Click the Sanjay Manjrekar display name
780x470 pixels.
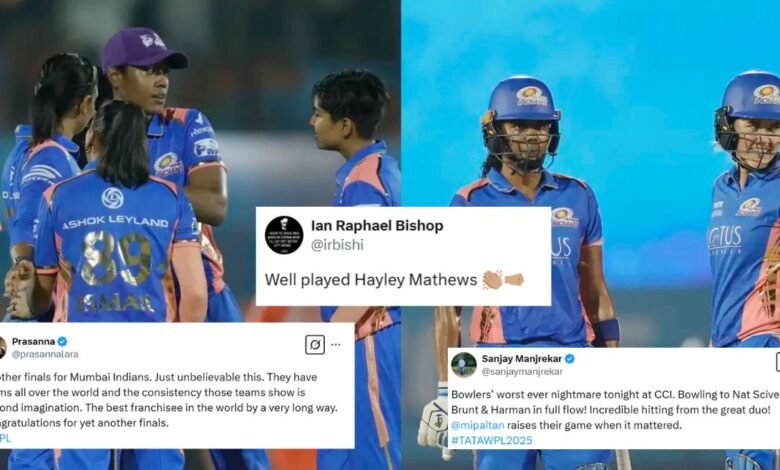point(522,359)
